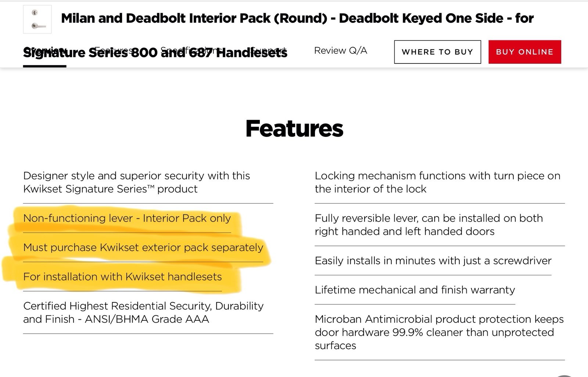This screenshot has width=588, height=377.
Task: Open the Specifications tab
Action: click(x=191, y=50)
